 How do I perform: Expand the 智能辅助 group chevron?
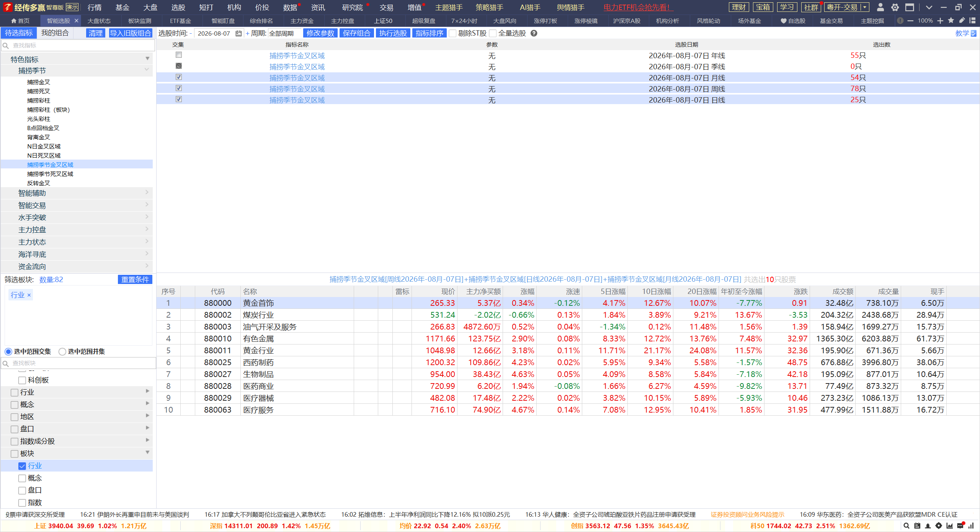tap(147, 193)
